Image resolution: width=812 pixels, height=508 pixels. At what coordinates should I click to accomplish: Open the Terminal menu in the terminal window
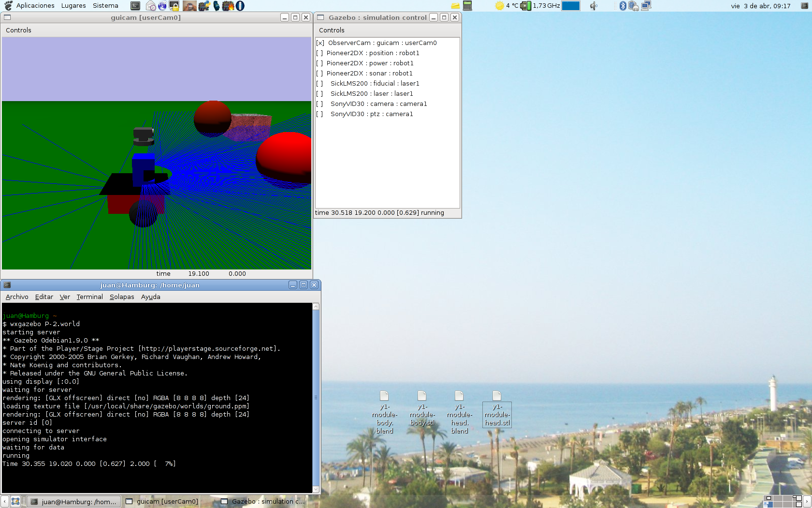(x=89, y=297)
